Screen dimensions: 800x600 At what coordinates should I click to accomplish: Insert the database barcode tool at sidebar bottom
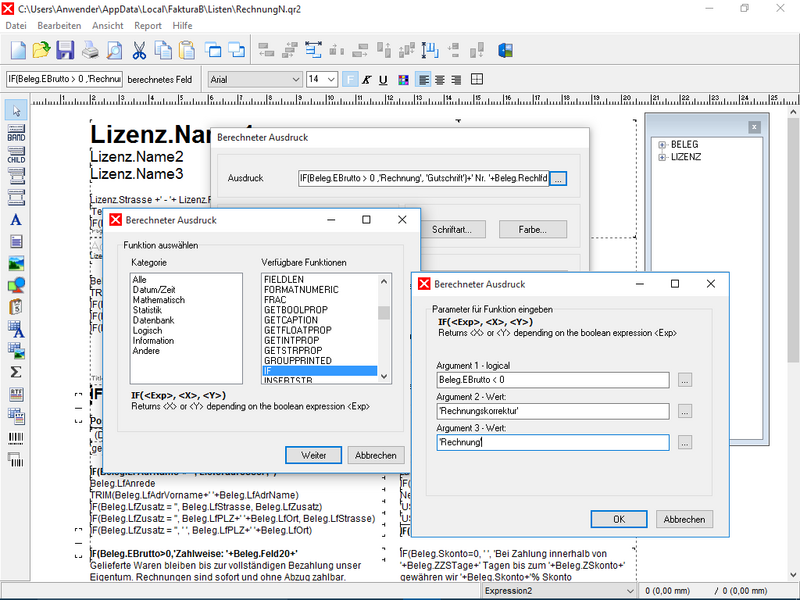pos(16,460)
